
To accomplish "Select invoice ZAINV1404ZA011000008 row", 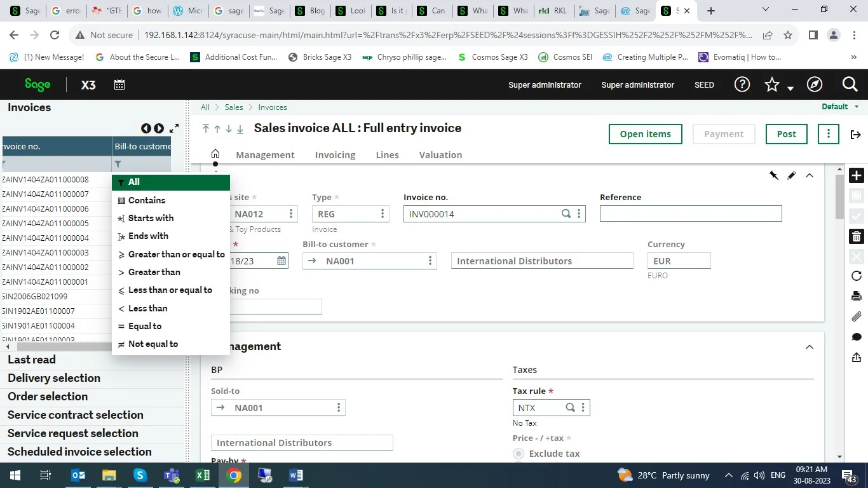I will click(57, 180).
